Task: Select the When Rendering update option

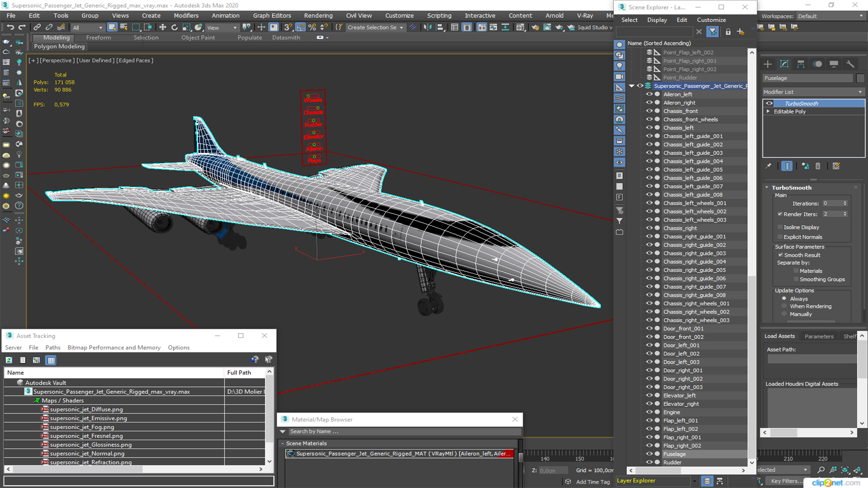Action: pyautogui.click(x=784, y=306)
